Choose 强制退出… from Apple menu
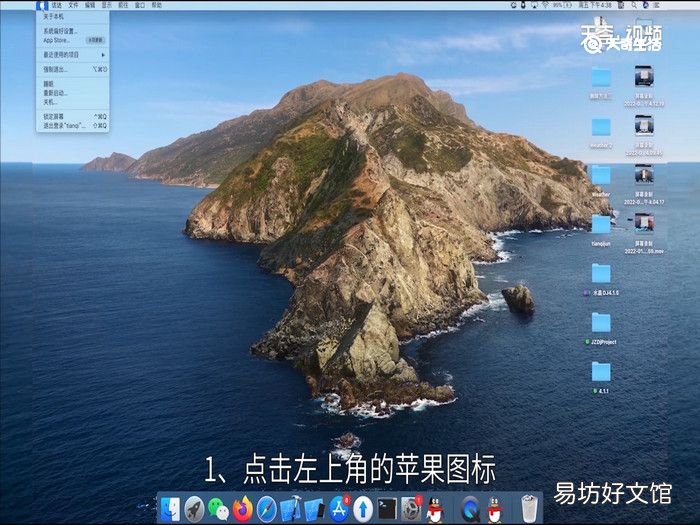Image resolution: width=700 pixels, height=525 pixels. (73, 70)
